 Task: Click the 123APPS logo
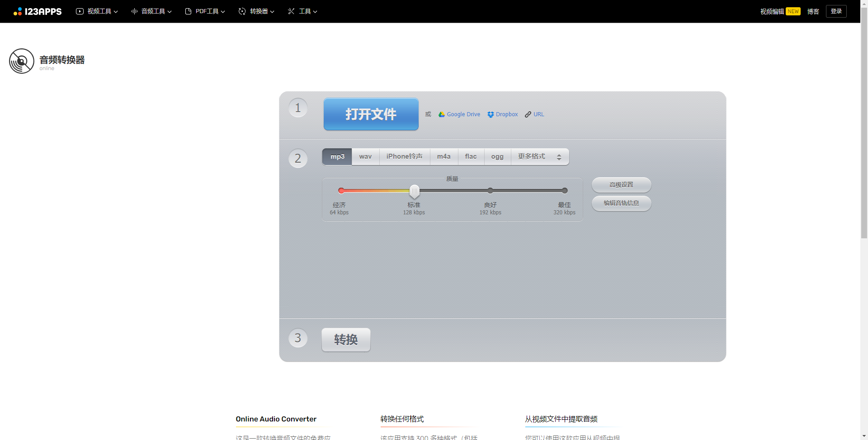click(x=38, y=11)
